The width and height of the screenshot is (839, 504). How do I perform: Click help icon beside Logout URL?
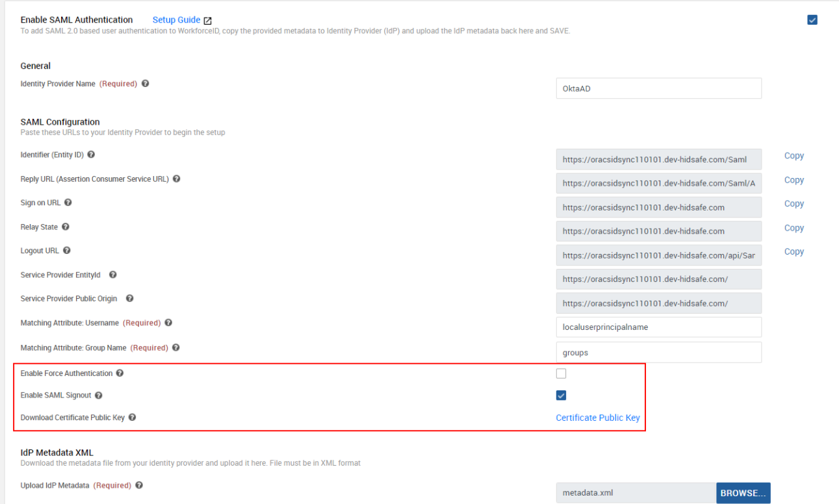(67, 251)
